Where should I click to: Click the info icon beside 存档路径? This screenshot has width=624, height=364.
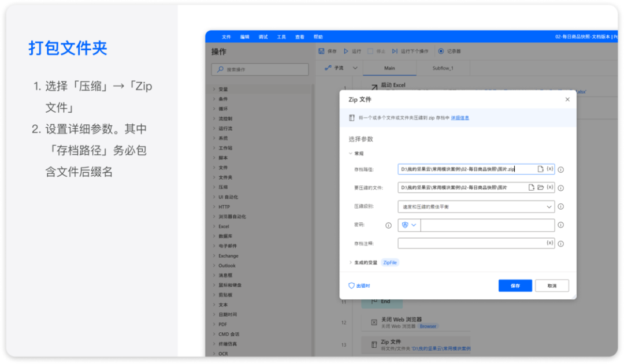tap(560, 169)
